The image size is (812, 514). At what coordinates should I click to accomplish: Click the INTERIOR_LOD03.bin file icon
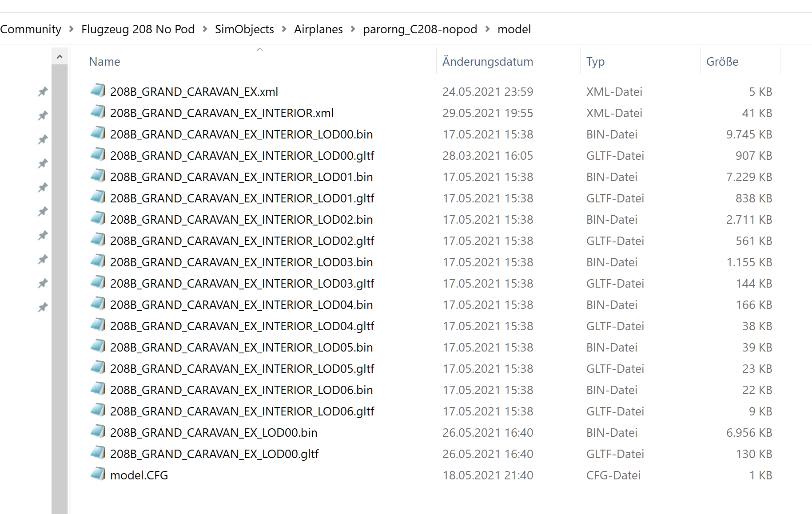(x=98, y=261)
